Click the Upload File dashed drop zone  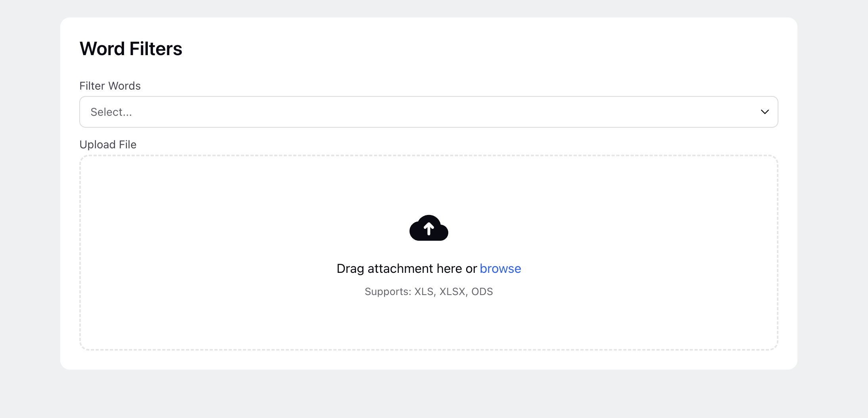429,253
